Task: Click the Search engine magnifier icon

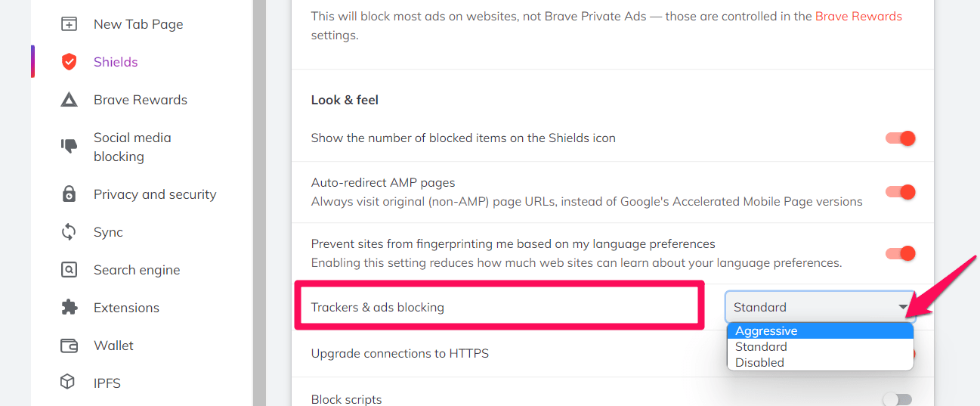Action: tap(69, 270)
